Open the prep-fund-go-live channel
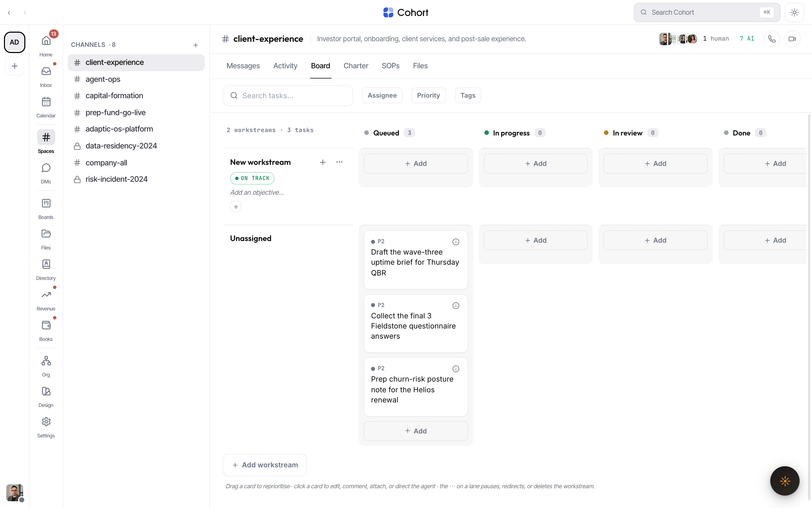812x508 pixels. click(x=136, y=113)
